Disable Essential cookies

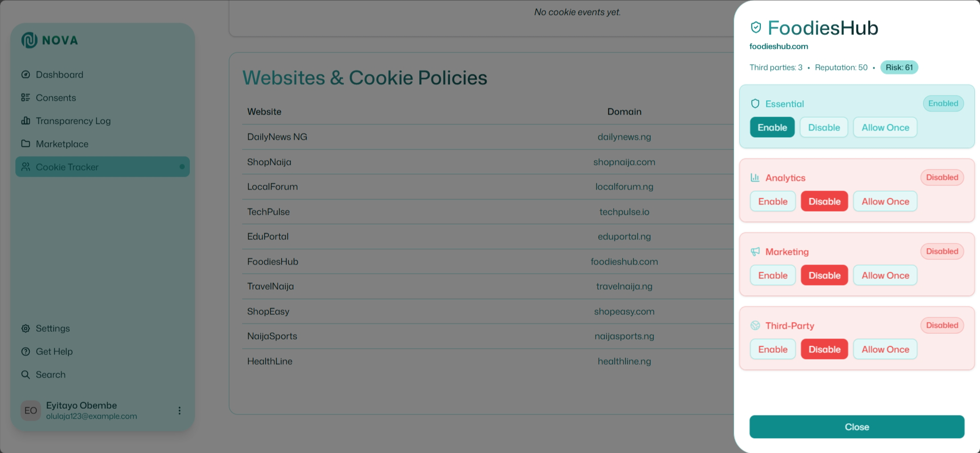(x=824, y=127)
